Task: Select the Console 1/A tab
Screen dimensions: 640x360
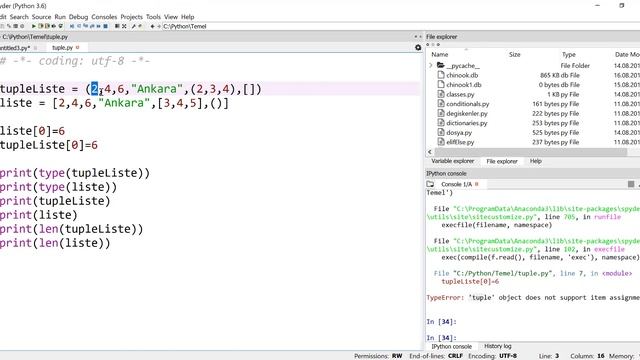Action: click(456, 184)
